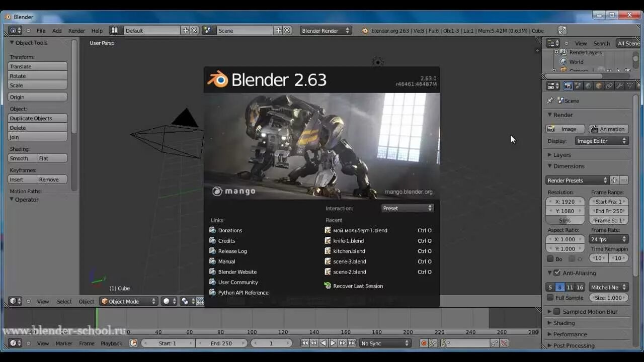This screenshot has height=362, width=644.
Task: Open the Help menu
Action: [97, 31]
